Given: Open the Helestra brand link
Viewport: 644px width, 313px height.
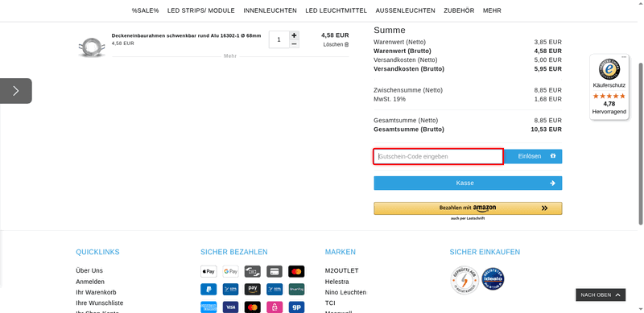Looking at the screenshot, I should click(x=336, y=282).
